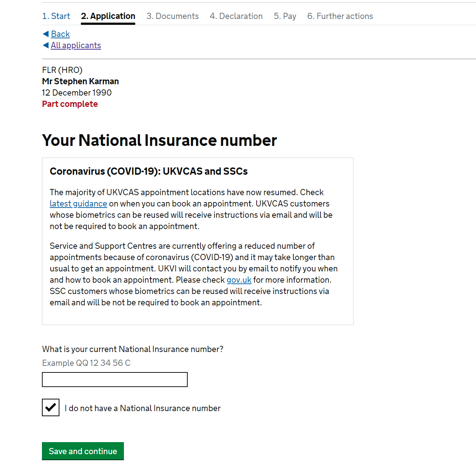
Task: Focus the National Insurance number text field
Action: pyautogui.click(x=115, y=379)
